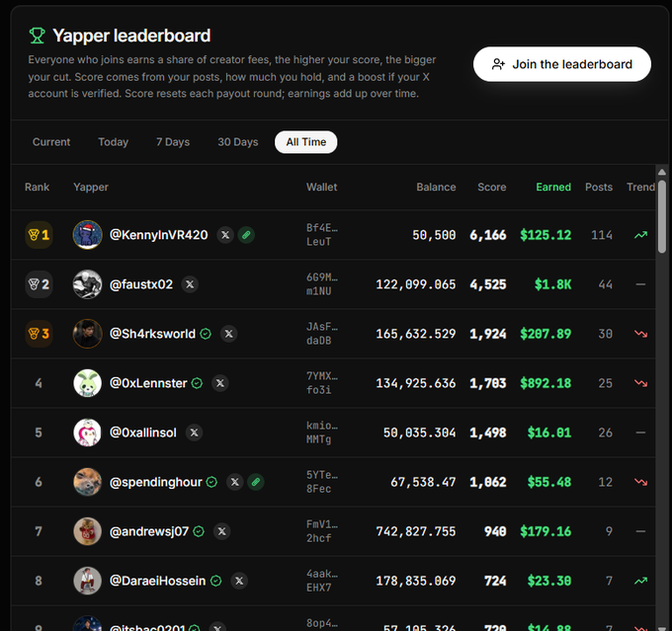Click the downward trend arrow for @spendinghour
672x631 pixels.
pyautogui.click(x=640, y=482)
